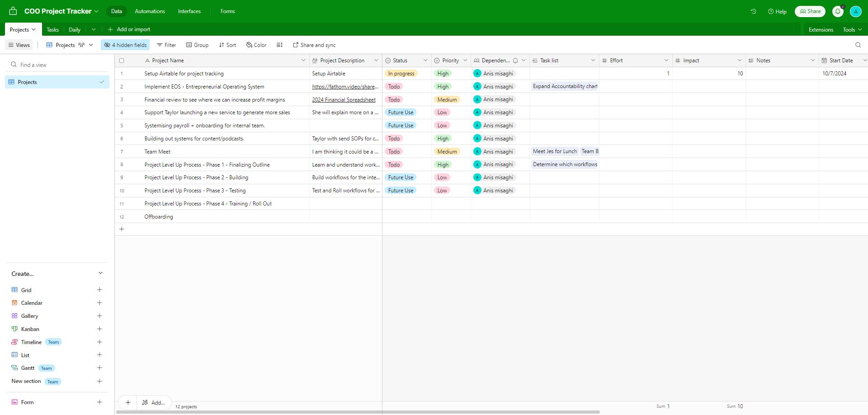
Task: Open the Effort column dropdown
Action: pos(666,61)
